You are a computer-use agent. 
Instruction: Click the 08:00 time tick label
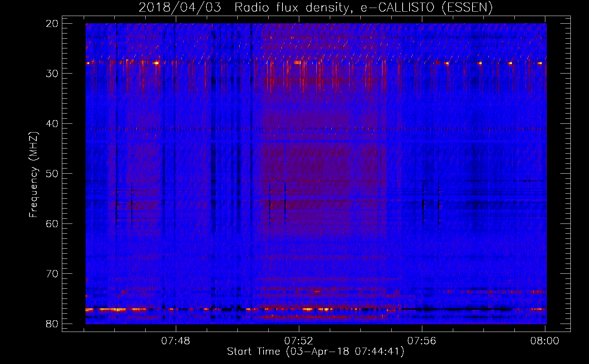click(545, 341)
